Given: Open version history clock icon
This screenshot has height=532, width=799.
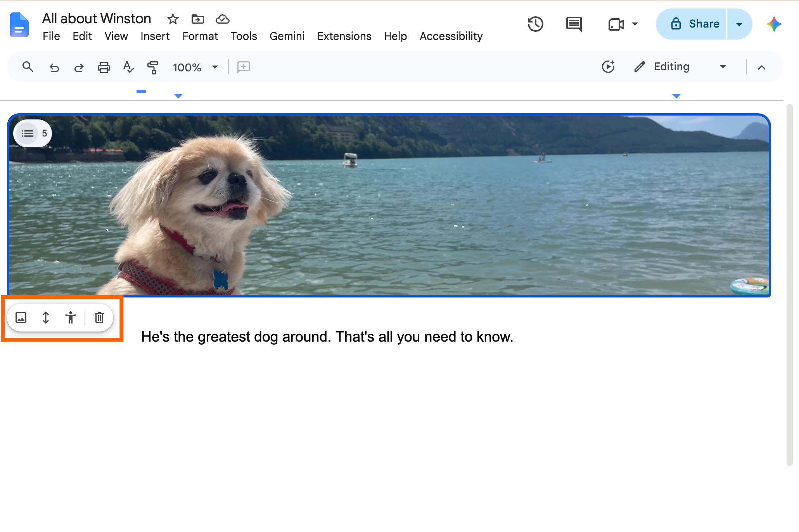Looking at the screenshot, I should [x=535, y=24].
